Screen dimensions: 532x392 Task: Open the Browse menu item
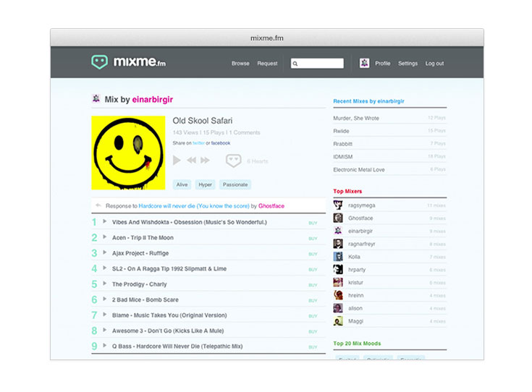point(240,64)
